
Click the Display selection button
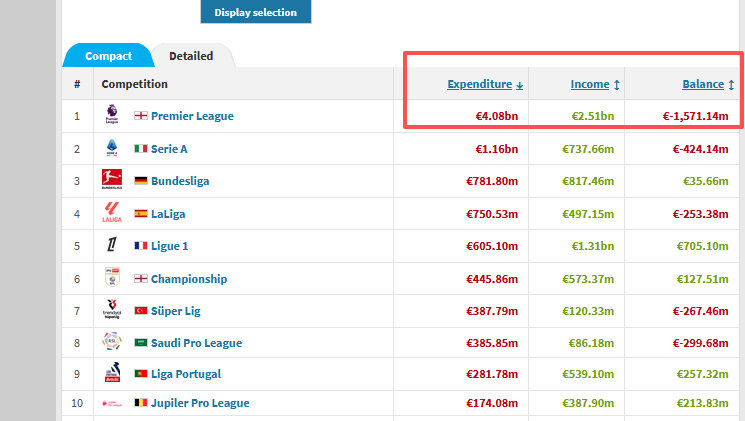coord(256,12)
